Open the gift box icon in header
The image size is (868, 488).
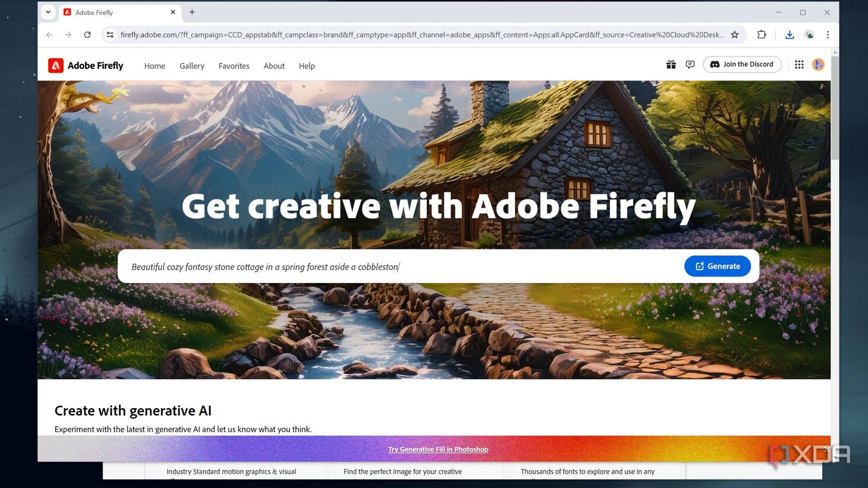[671, 65]
